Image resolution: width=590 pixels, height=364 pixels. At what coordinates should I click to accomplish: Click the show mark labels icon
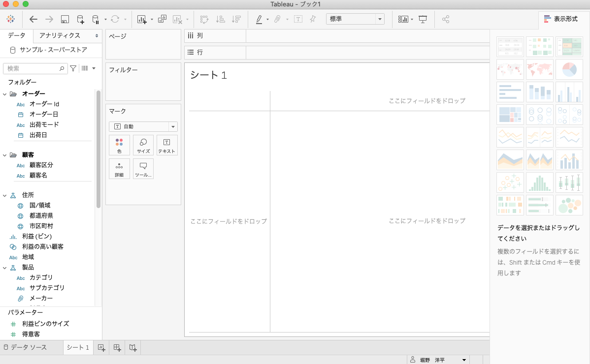point(298,19)
